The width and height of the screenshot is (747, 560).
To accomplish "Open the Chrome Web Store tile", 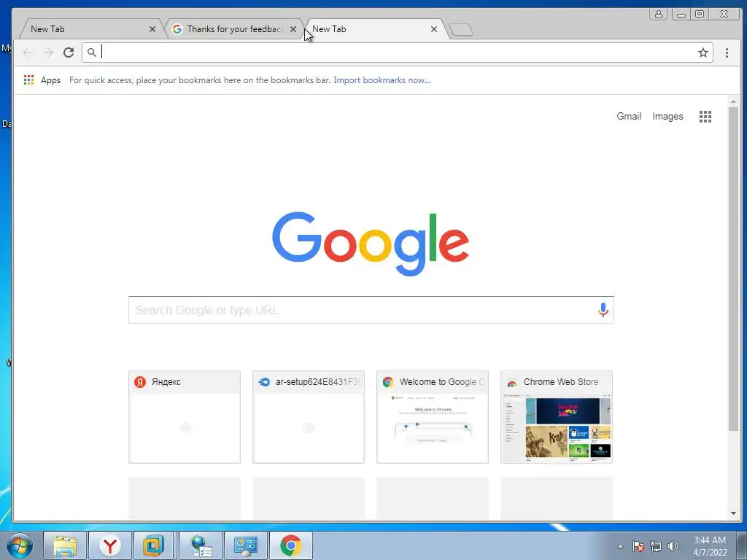I will [x=557, y=416].
